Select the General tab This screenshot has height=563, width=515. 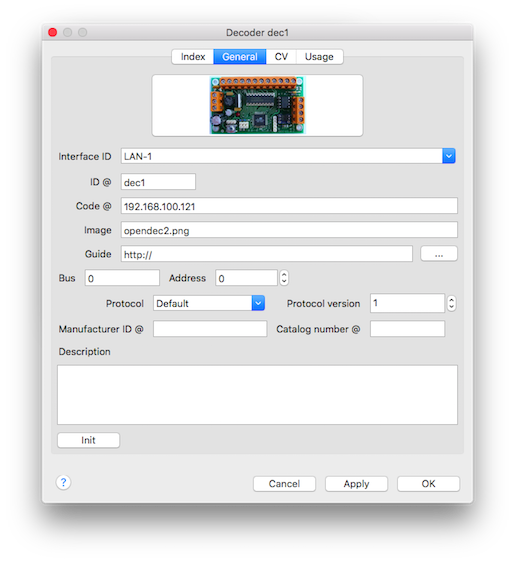(x=240, y=57)
